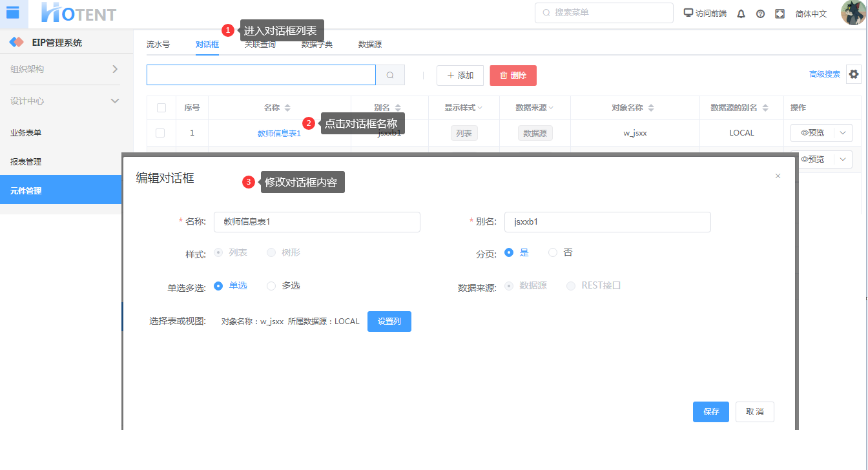Edit the 名称 field containing 教师信息表1
Image resolution: width=868 pixels, height=470 pixels.
(x=317, y=222)
